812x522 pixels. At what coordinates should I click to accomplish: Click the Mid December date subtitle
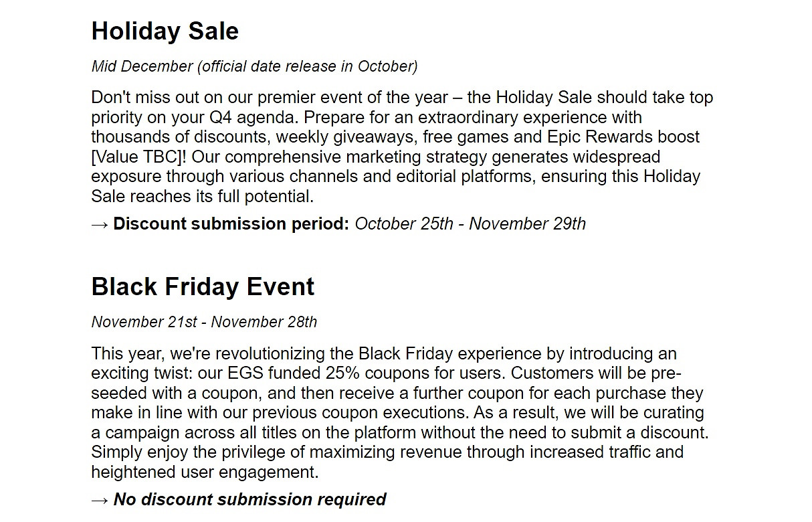[254, 66]
